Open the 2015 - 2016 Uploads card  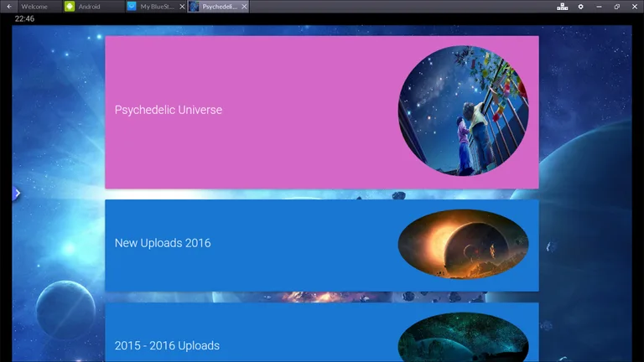[x=322, y=333]
